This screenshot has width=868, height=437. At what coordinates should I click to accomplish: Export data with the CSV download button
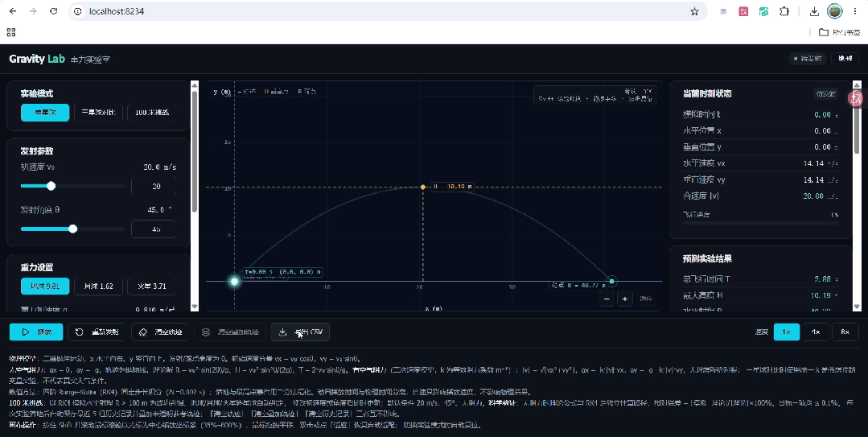pyautogui.click(x=301, y=332)
